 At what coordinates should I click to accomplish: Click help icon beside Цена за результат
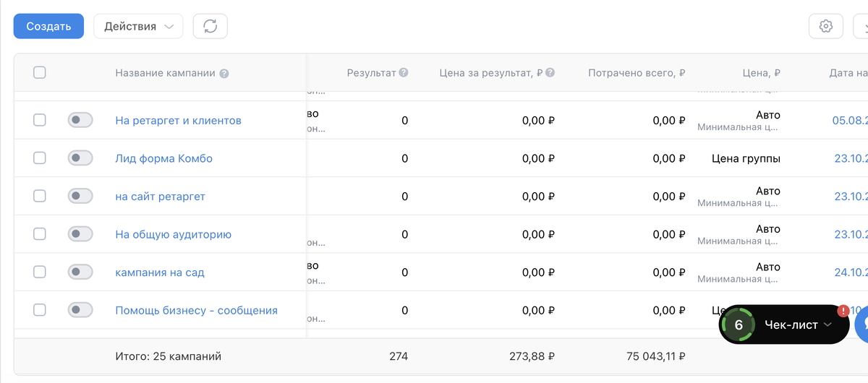pos(550,72)
